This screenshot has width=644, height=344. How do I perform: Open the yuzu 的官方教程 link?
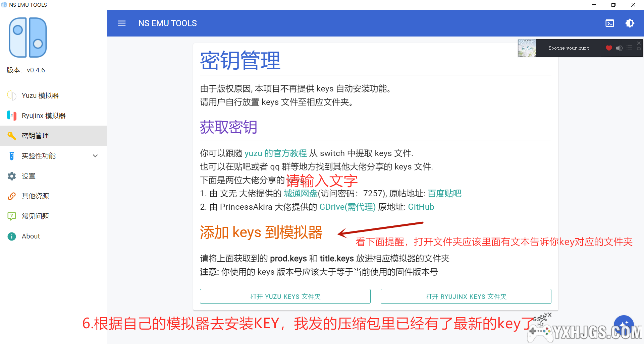pyautogui.click(x=275, y=153)
